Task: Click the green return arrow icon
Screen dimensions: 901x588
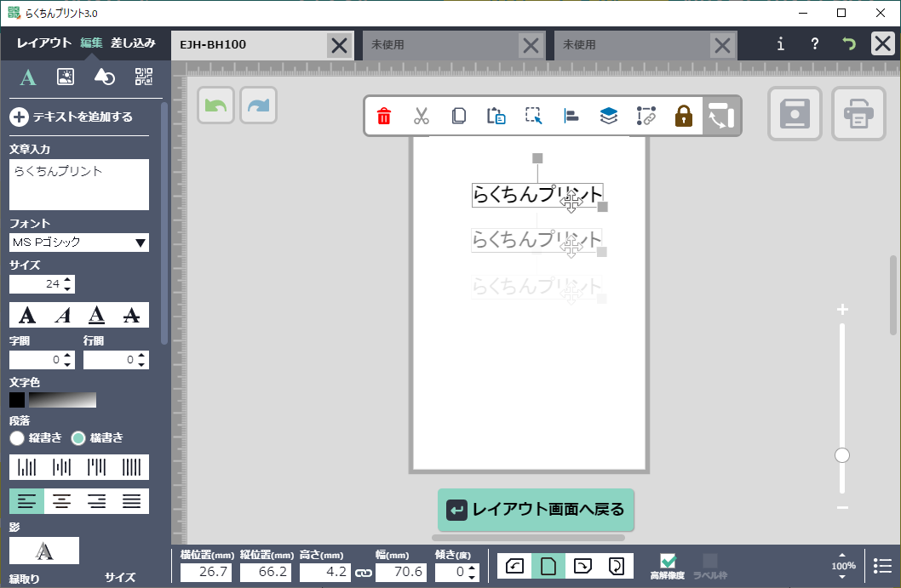Action: [x=849, y=44]
